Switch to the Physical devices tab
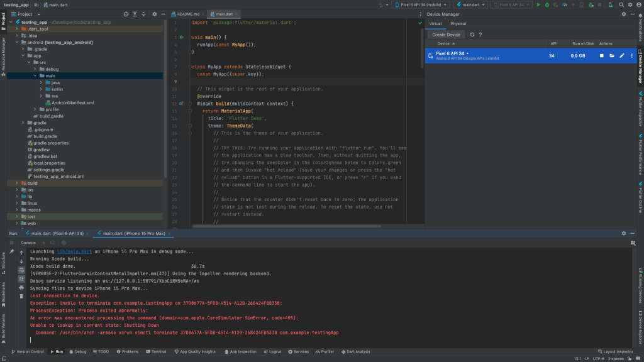The image size is (644, 362). (458, 24)
